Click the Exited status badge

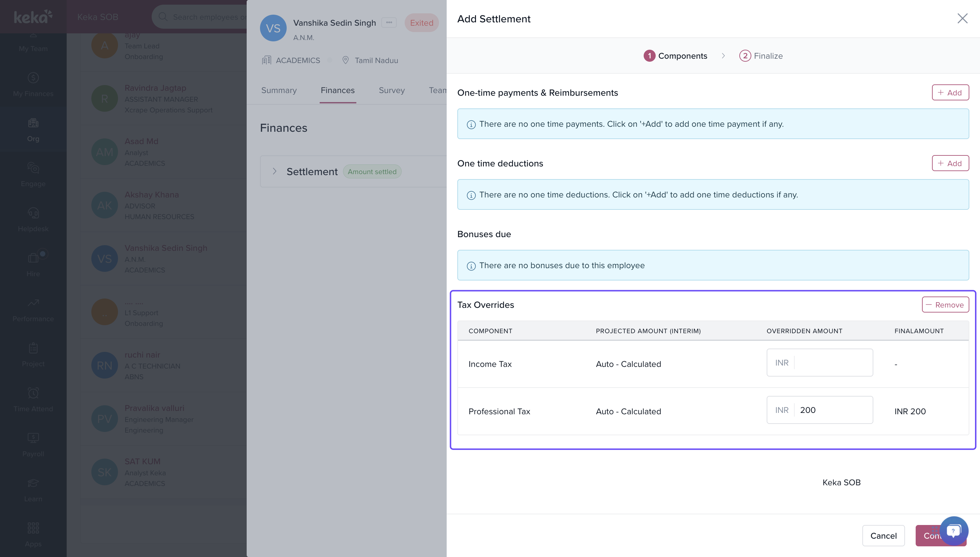tap(422, 23)
